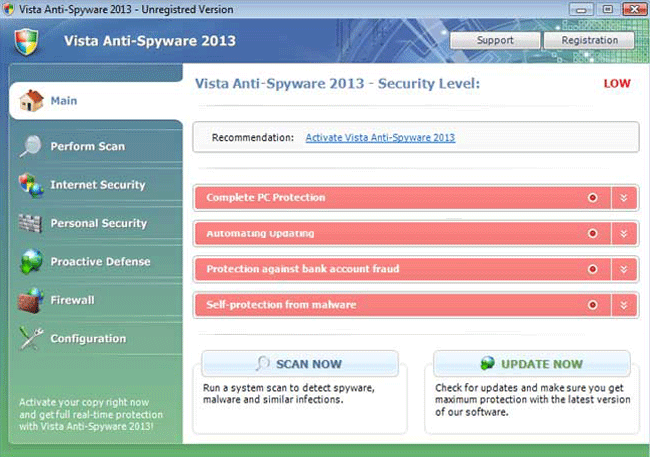
Task: Click the Internet Security globe shield icon
Action: [x=32, y=185]
